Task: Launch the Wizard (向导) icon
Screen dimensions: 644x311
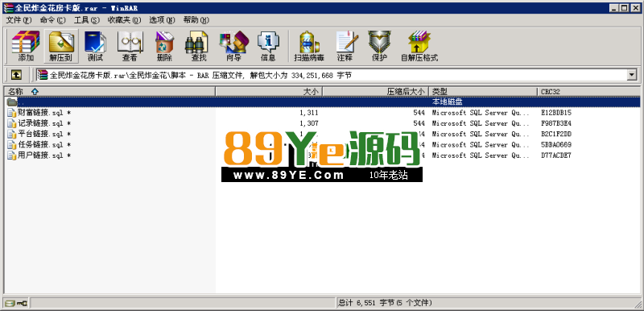Action: [233, 46]
